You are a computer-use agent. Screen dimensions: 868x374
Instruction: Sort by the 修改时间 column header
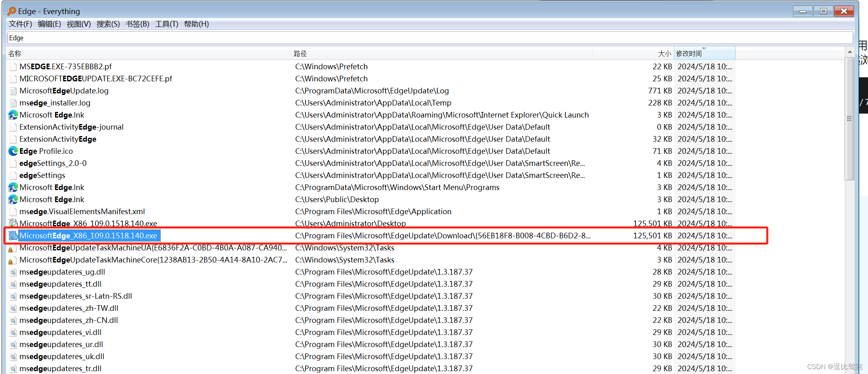point(704,54)
